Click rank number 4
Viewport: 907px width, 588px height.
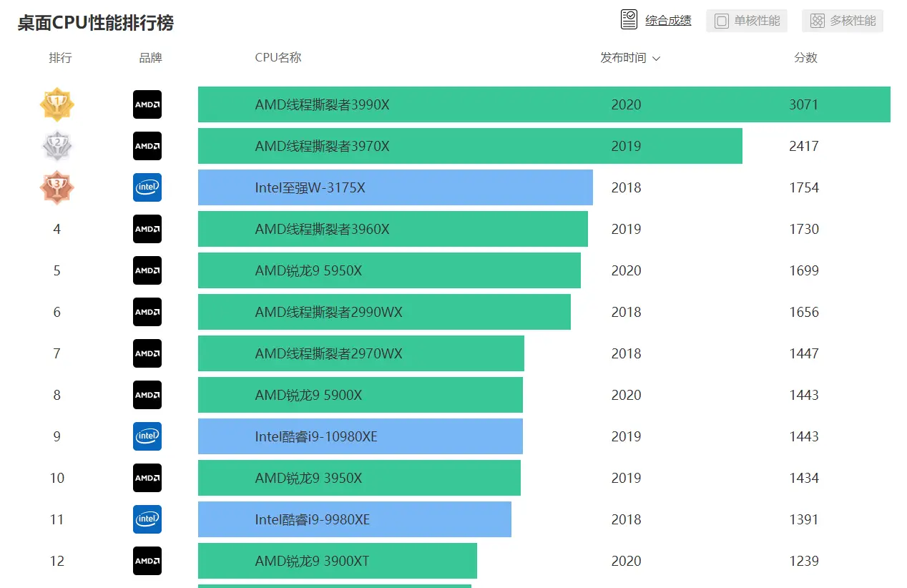point(57,229)
